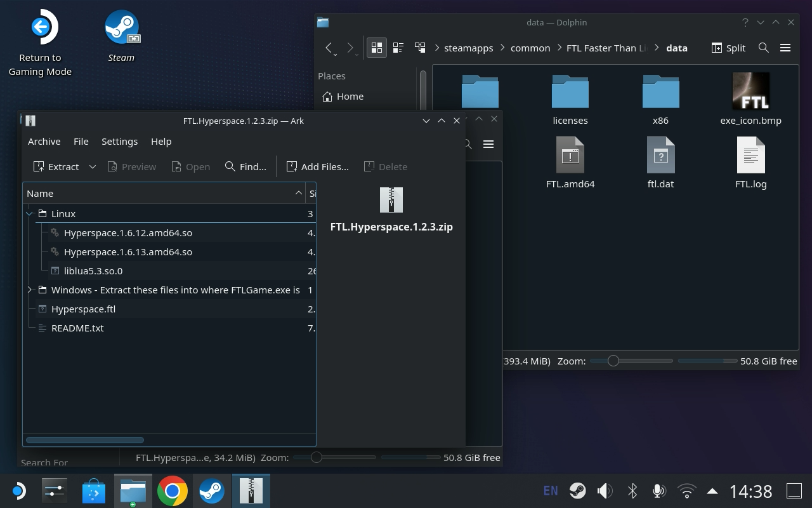812x508 pixels.
Task: Switch Dolphin to Compact view mode
Action: click(398, 48)
